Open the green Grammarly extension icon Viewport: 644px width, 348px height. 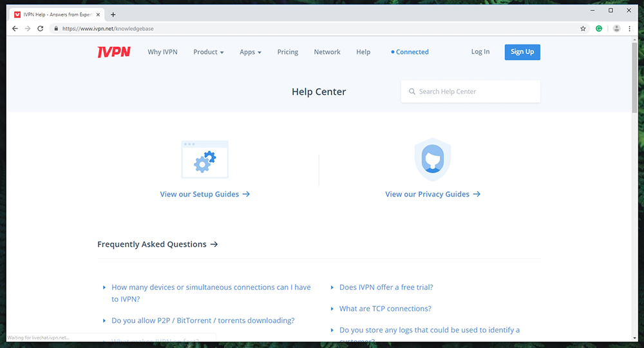pyautogui.click(x=599, y=28)
